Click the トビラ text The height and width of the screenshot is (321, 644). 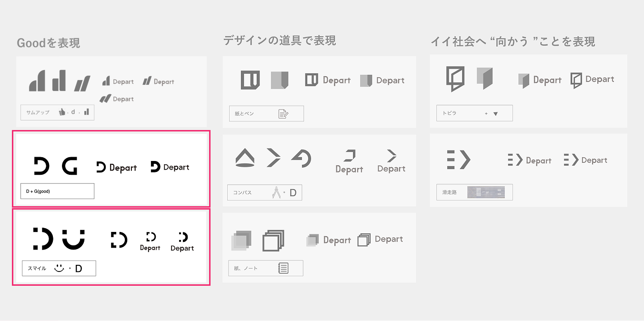(449, 114)
